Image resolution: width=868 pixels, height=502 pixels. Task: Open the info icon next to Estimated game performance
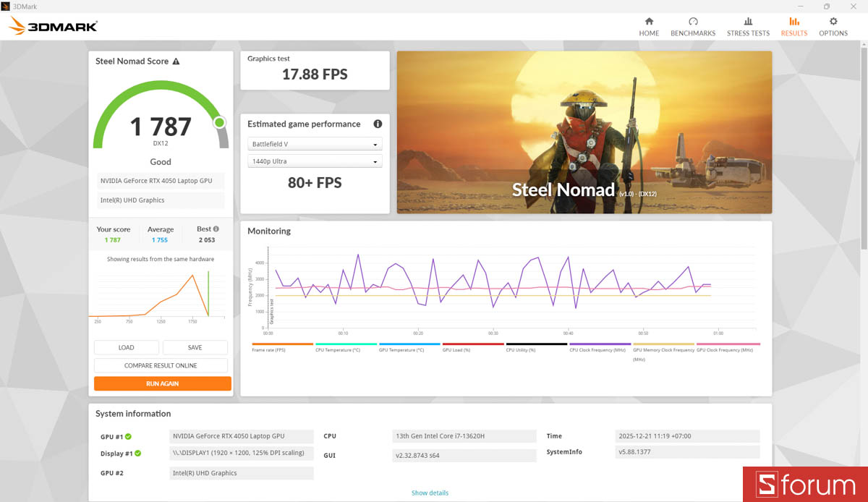pyautogui.click(x=377, y=124)
